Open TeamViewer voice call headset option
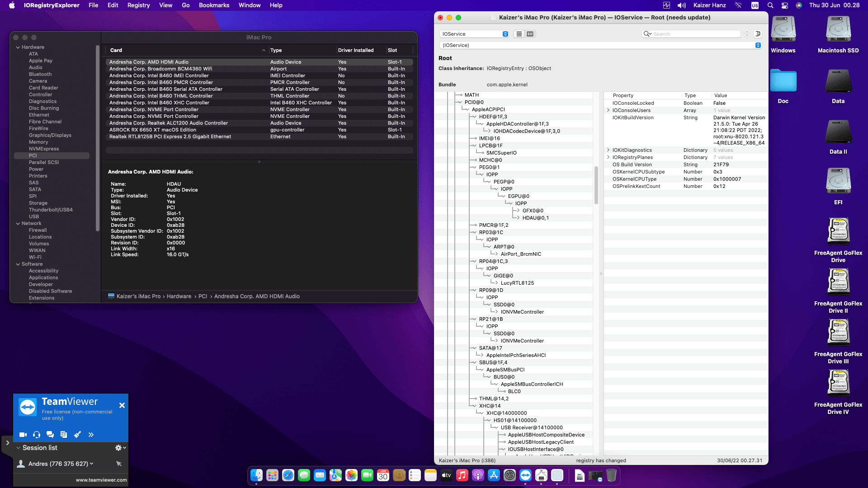This screenshot has width=868, height=488. point(37,435)
